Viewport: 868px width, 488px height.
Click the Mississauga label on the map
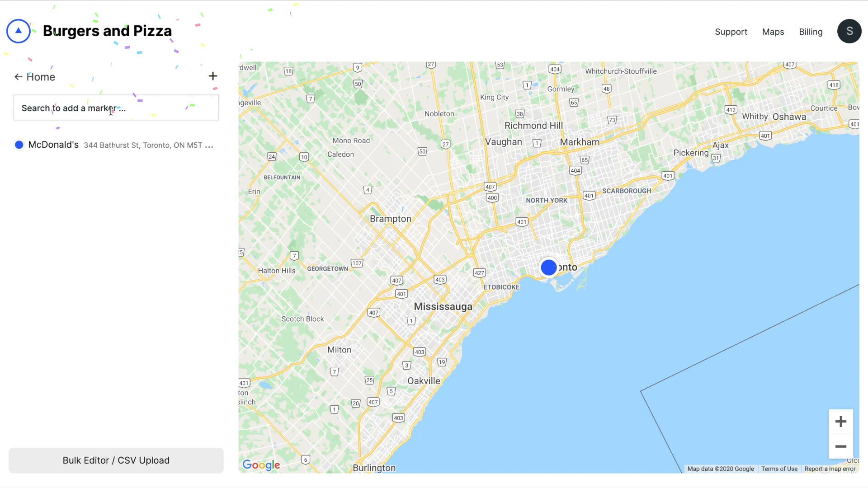click(x=443, y=306)
